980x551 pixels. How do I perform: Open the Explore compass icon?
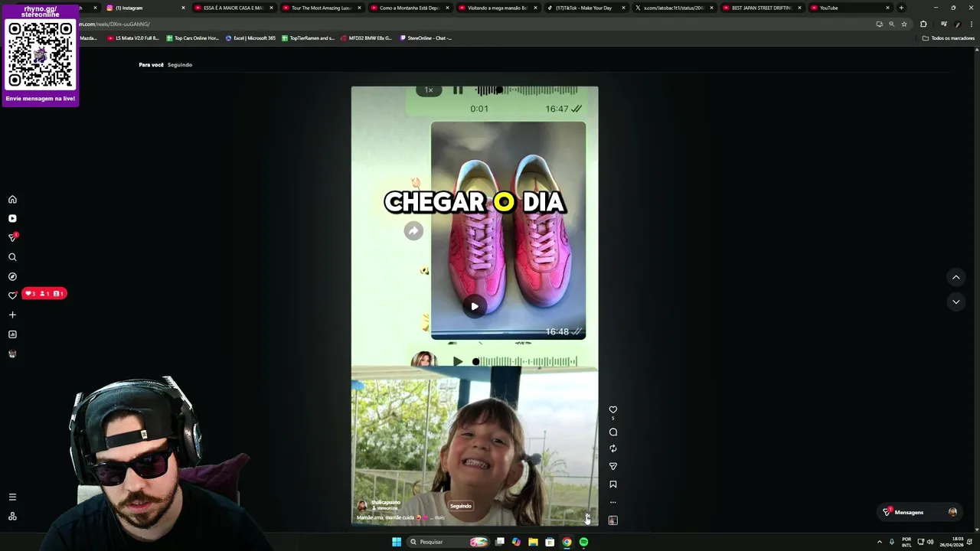click(x=12, y=276)
